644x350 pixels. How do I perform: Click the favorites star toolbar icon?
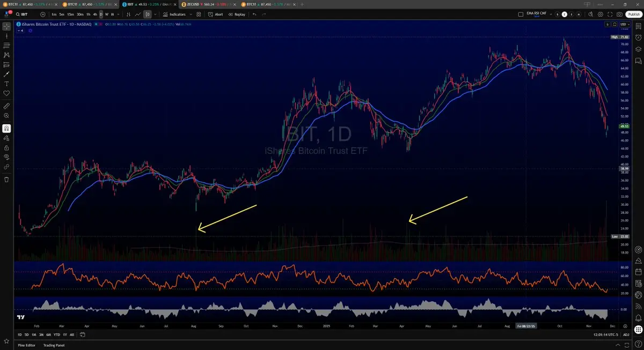click(6, 340)
